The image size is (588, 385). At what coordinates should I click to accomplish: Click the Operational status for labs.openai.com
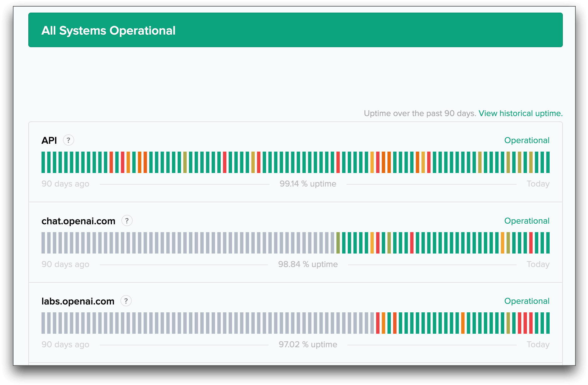coord(527,301)
